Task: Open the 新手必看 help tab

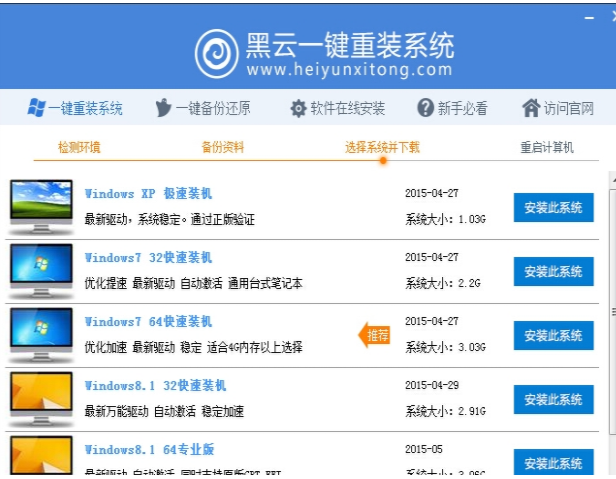Action: 452,108
